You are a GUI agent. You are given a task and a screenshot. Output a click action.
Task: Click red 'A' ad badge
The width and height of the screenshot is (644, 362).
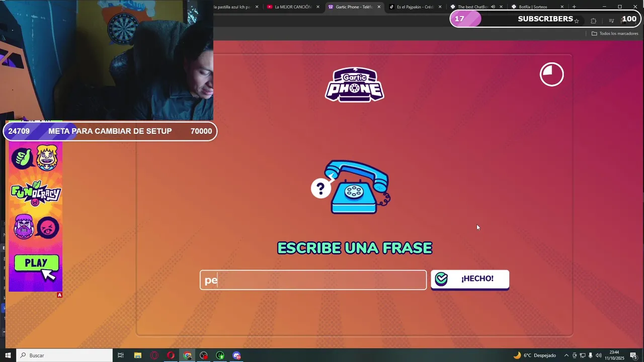pyautogui.click(x=59, y=295)
